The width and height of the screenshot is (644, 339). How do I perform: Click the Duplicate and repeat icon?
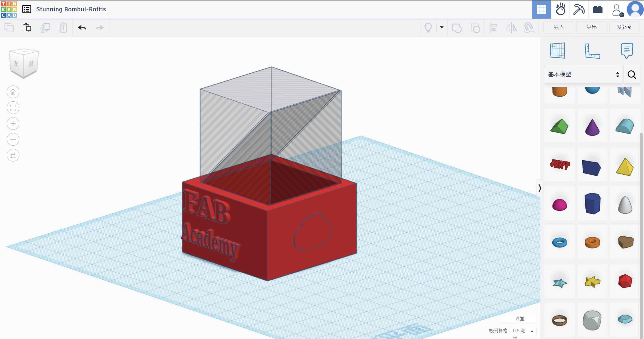tap(45, 28)
